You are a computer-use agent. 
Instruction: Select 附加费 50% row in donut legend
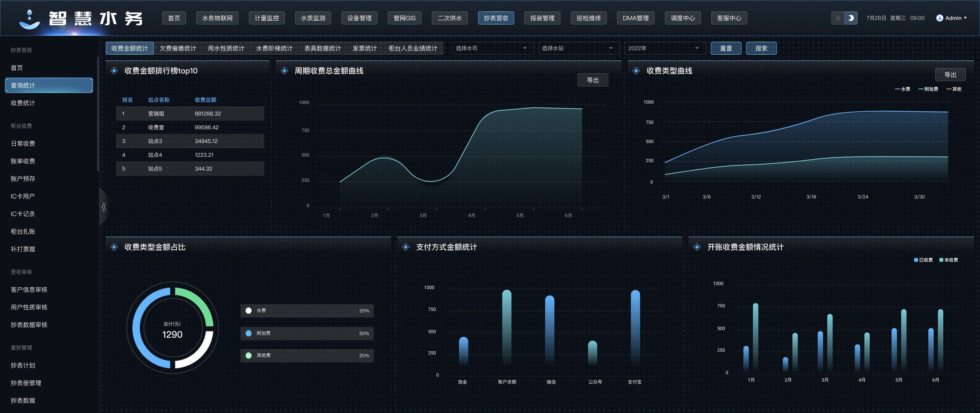tap(307, 333)
